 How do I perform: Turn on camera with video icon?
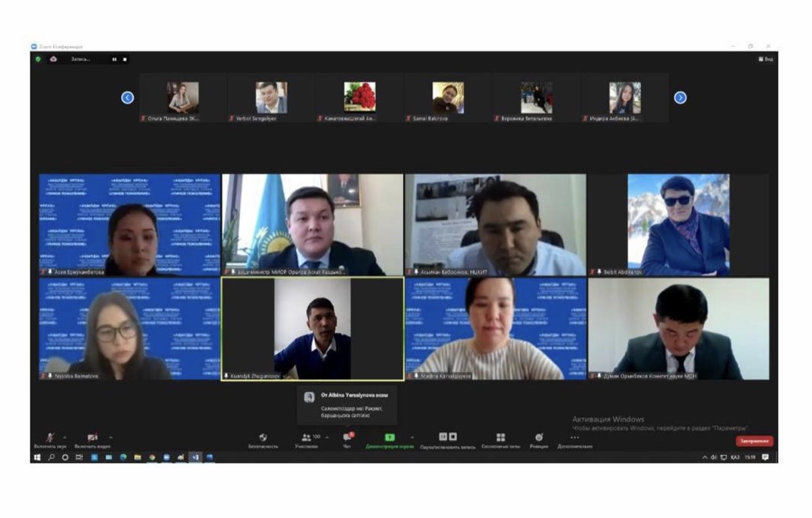point(92,438)
